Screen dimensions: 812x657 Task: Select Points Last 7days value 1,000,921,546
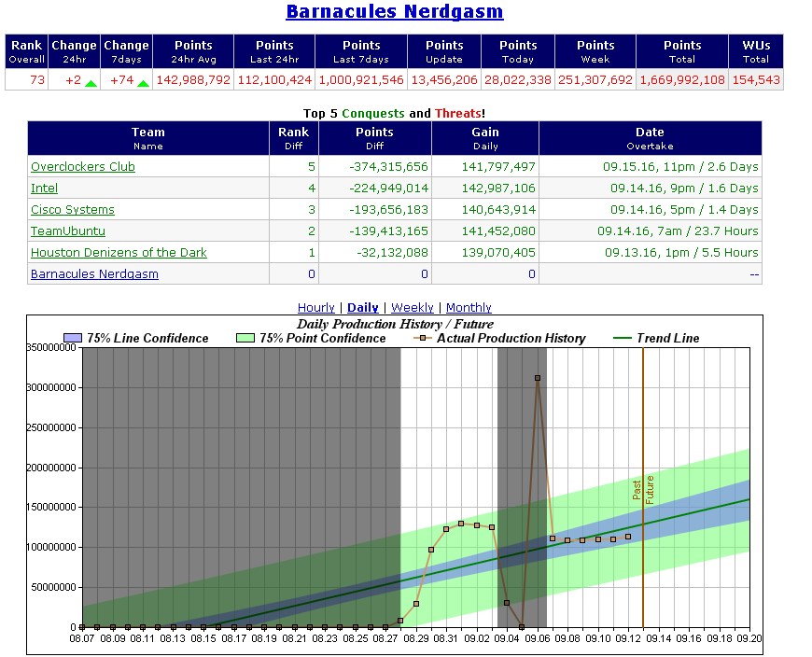[x=361, y=79]
